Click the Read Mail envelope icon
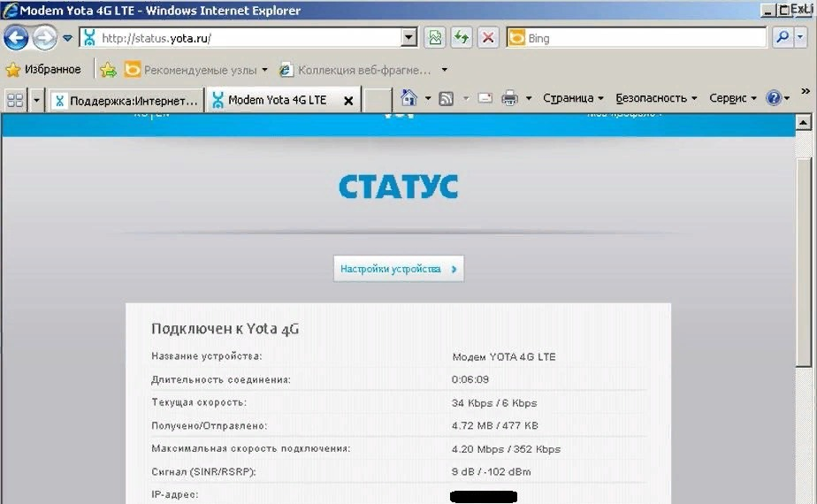The image size is (817, 504). pos(485,97)
